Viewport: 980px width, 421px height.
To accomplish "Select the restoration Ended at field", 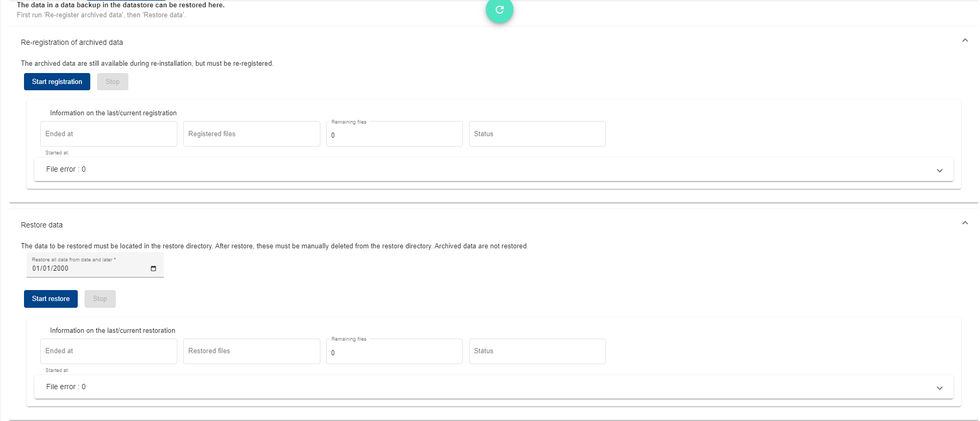I will [x=109, y=351].
